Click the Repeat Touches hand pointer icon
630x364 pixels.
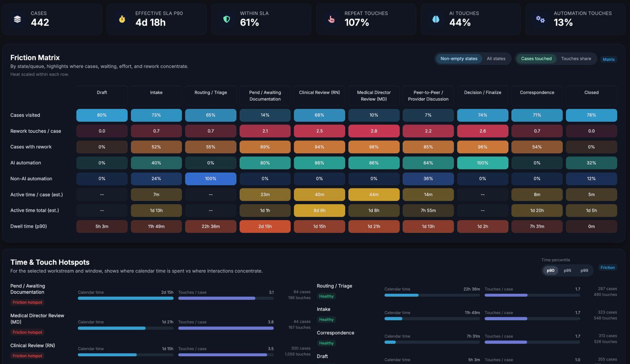coord(331,19)
